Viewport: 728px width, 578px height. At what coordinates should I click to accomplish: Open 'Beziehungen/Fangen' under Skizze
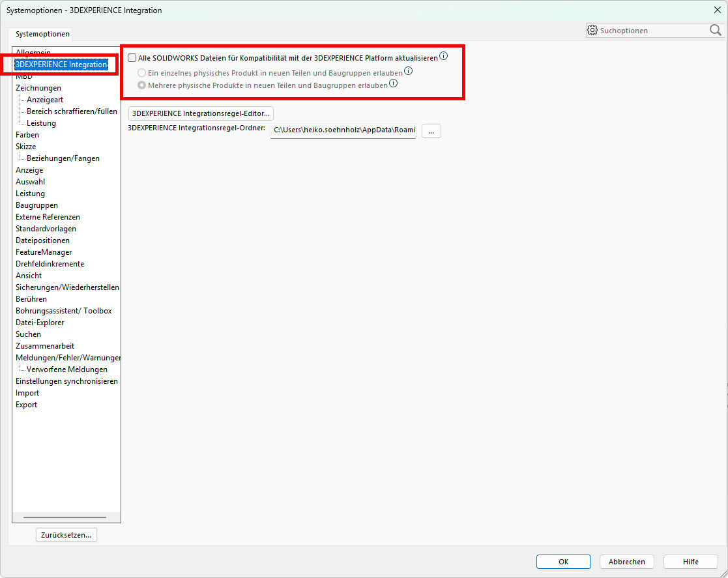tap(63, 158)
